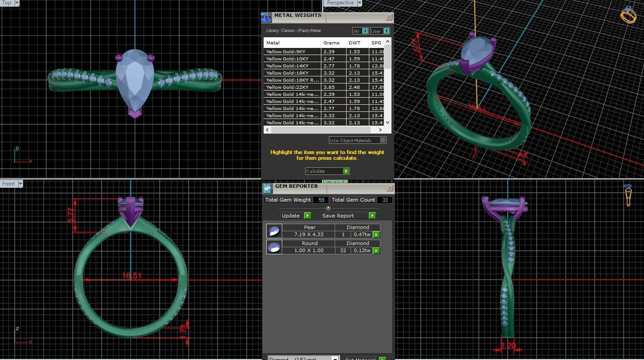Click Library: Classic - (Fast)-Metal text

click(293, 31)
